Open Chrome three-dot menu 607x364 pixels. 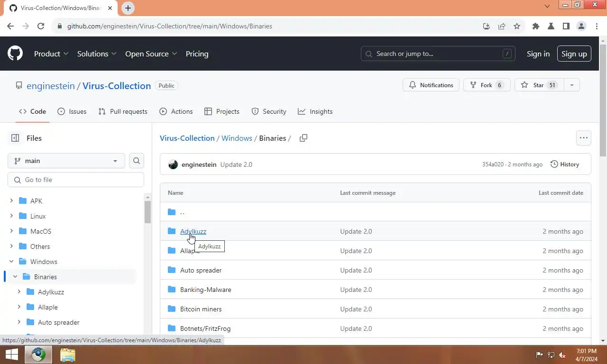596,26
